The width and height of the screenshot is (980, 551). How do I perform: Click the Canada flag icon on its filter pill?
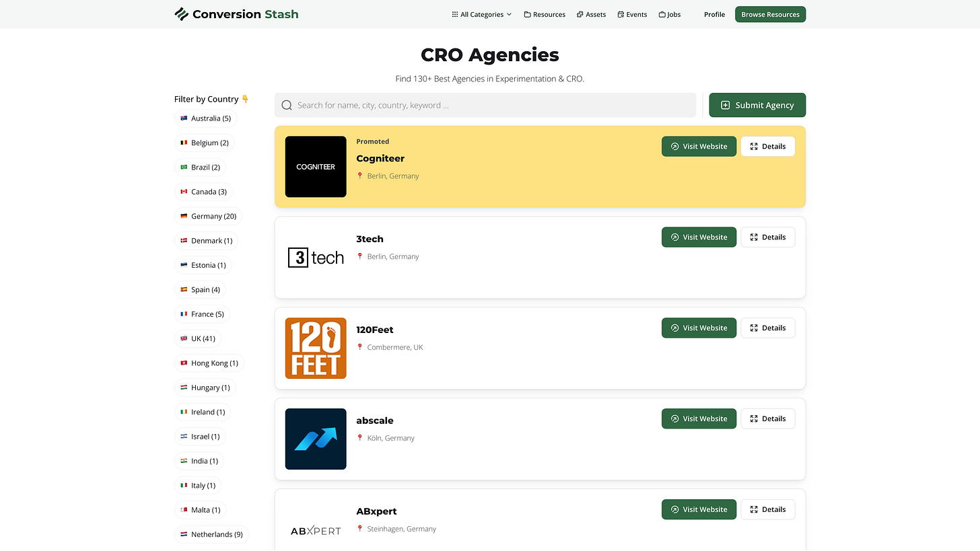[x=184, y=191]
